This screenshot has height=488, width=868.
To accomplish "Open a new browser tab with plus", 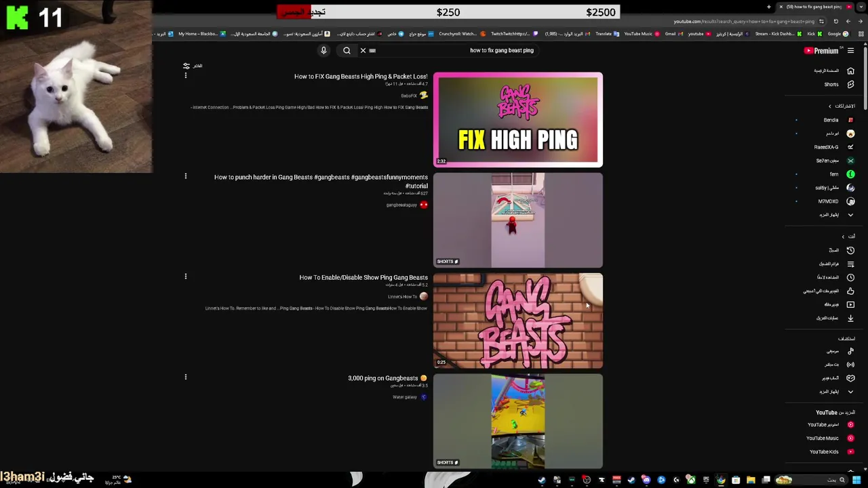I will click(x=768, y=7).
